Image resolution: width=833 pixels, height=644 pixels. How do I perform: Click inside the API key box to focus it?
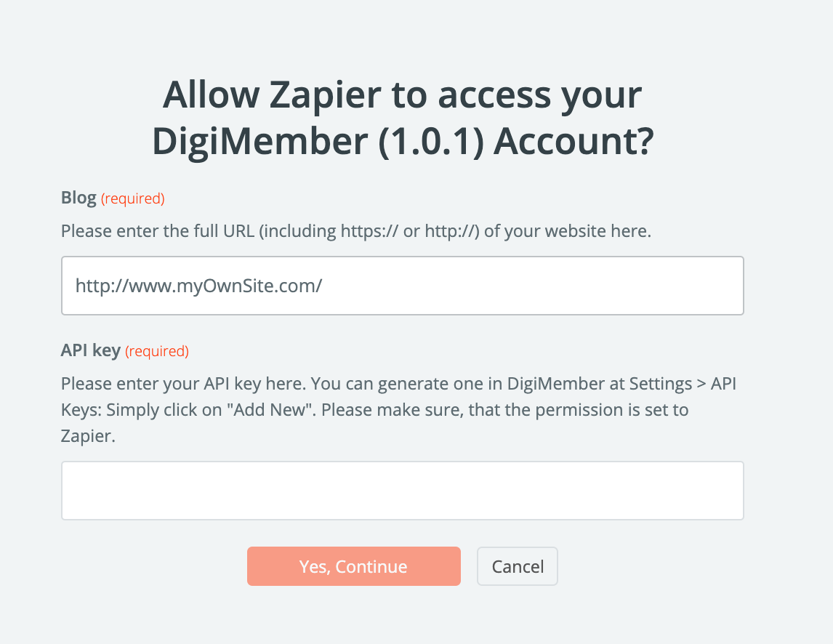pyautogui.click(x=402, y=490)
